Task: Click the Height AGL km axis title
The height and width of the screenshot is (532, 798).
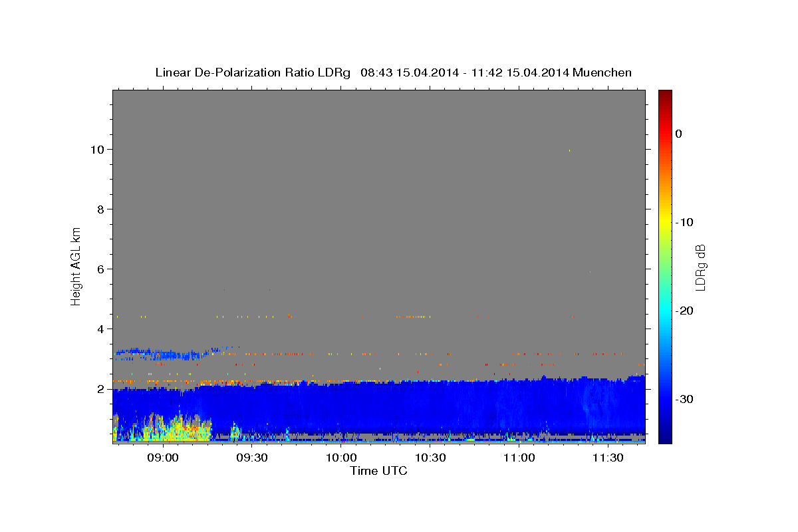Action: [76, 266]
